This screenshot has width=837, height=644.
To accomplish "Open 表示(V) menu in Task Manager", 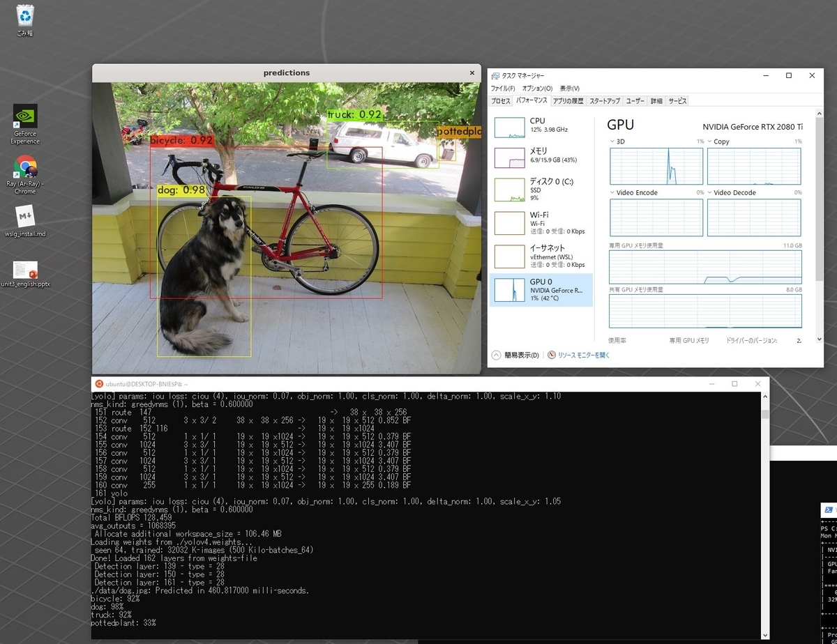I will pos(570,89).
